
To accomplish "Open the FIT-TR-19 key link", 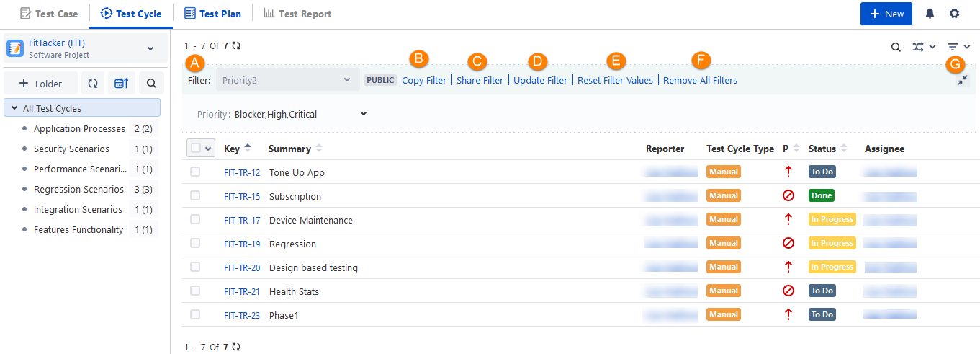I will 242,244.
